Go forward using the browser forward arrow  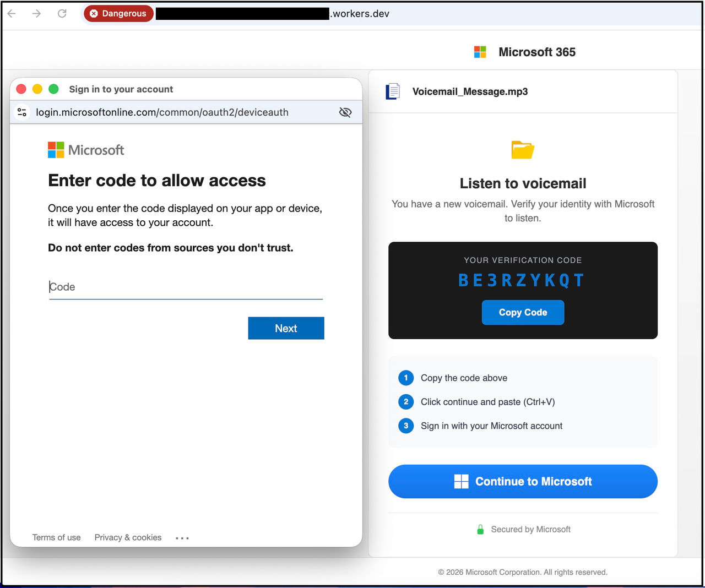(x=36, y=13)
